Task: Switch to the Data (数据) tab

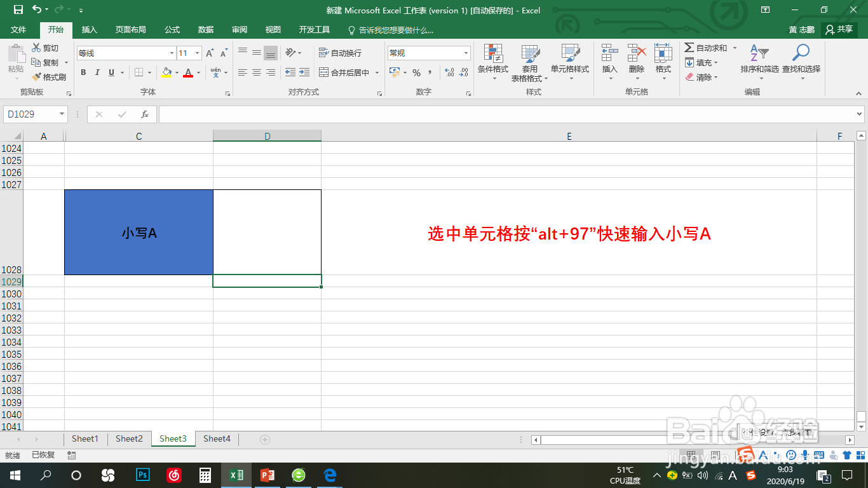Action: (x=206, y=30)
